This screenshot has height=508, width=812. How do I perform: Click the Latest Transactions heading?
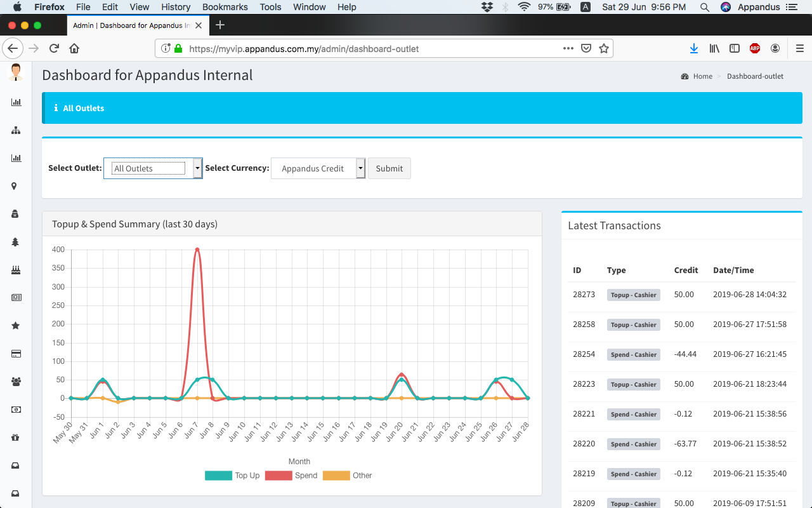pyautogui.click(x=614, y=225)
